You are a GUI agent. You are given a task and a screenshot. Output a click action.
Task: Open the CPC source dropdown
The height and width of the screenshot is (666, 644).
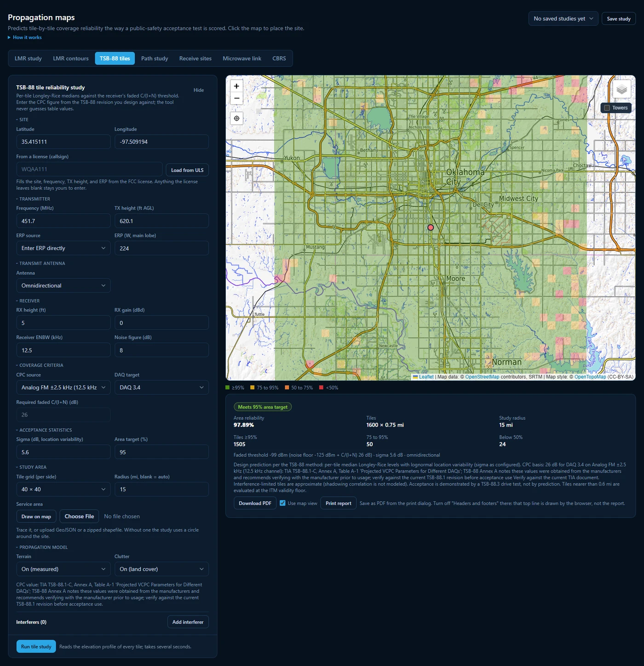(63, 388)
